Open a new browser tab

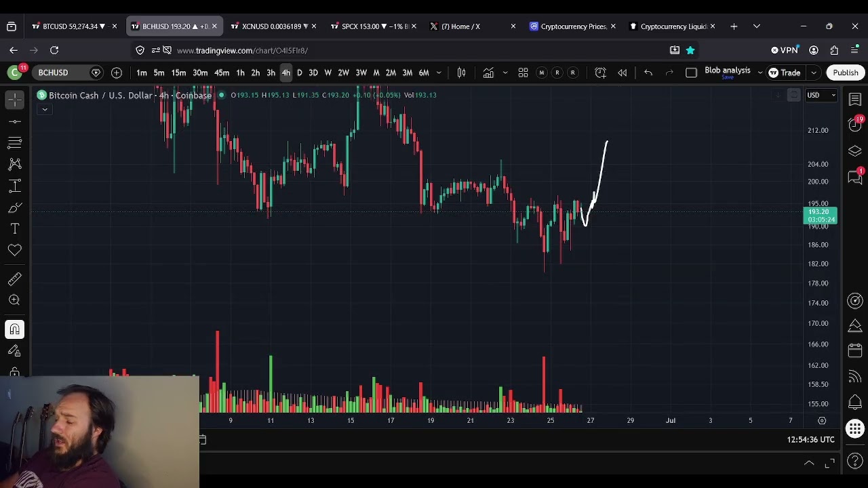734,26
